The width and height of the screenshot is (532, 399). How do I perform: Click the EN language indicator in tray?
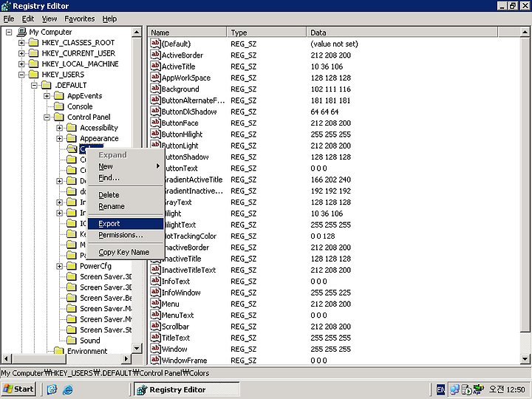[x=440, y=389]
